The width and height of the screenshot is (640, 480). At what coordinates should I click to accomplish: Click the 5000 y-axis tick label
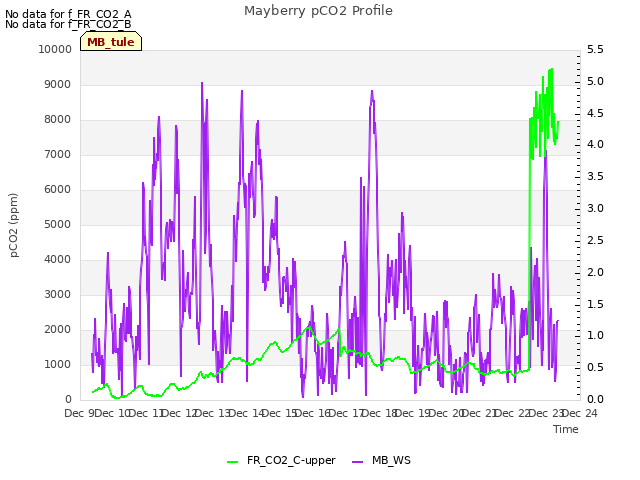point(57,224)
